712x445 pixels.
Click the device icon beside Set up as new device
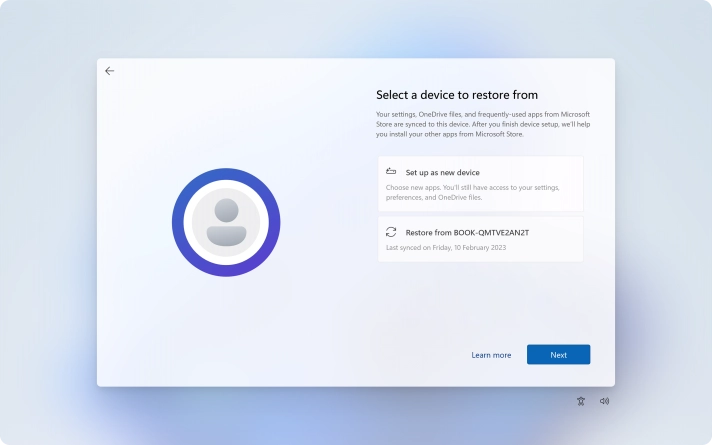click(x=391, y=172)
